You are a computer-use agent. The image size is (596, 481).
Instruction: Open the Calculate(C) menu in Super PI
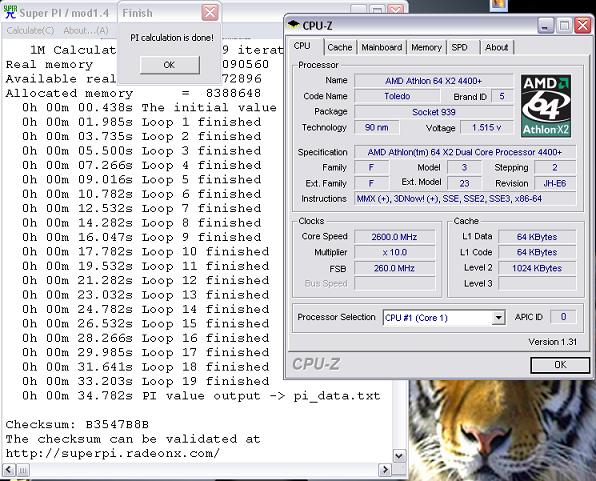tap(30, 30)
